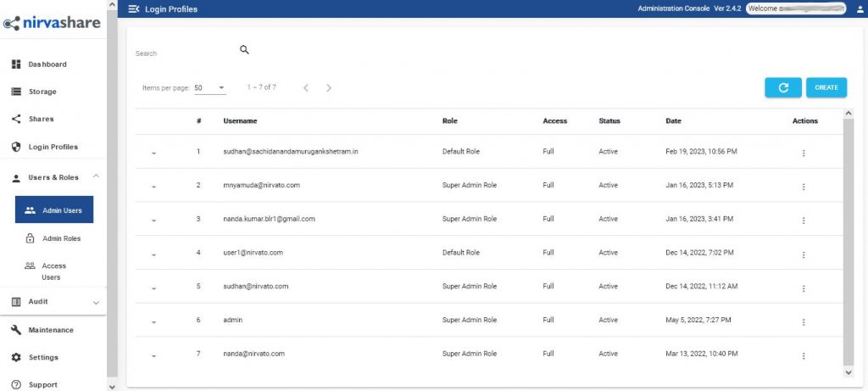Open actions menu for mnyamuda@nirvato.com

click(x=804, y=187)
